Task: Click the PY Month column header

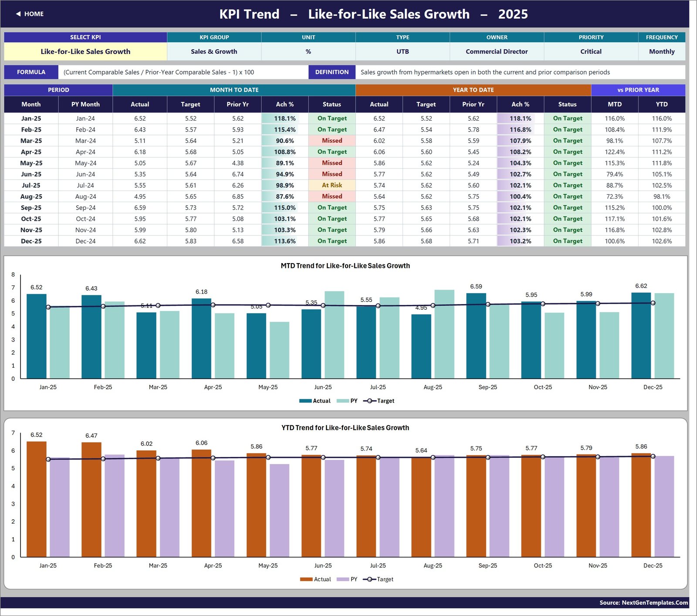Action: click(85, 105)
